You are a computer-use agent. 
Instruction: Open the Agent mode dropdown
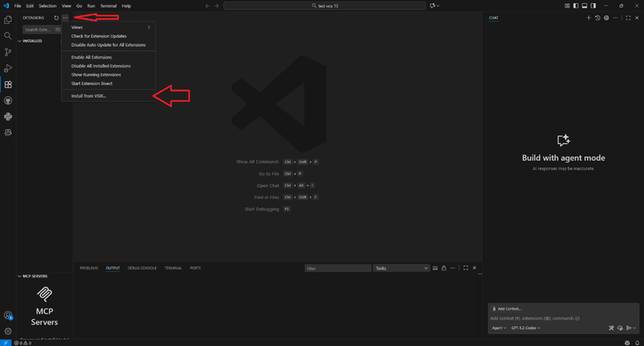pyautogui.click(x=499, y=328)
